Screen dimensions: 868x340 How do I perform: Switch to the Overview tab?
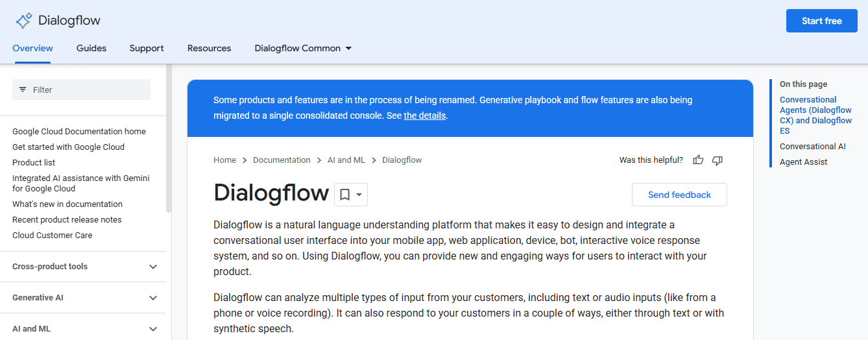32,48
